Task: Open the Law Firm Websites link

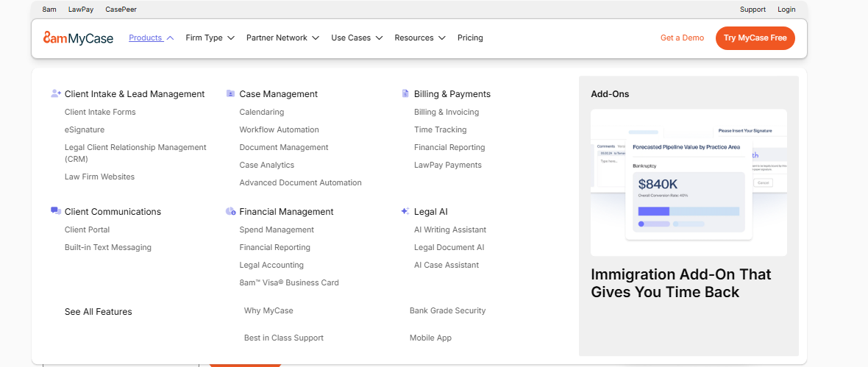Action: click(99, 177)
